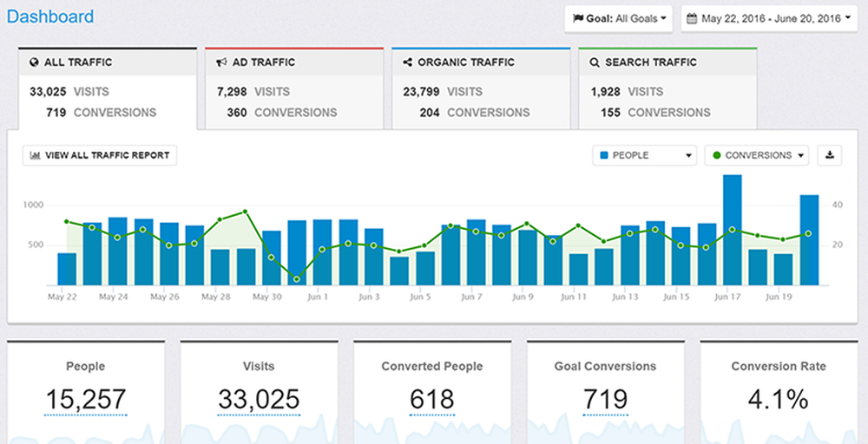The height and width of the screenshot is (444, 868).
Task: Click the blue People color square
Action: point(604,156)
